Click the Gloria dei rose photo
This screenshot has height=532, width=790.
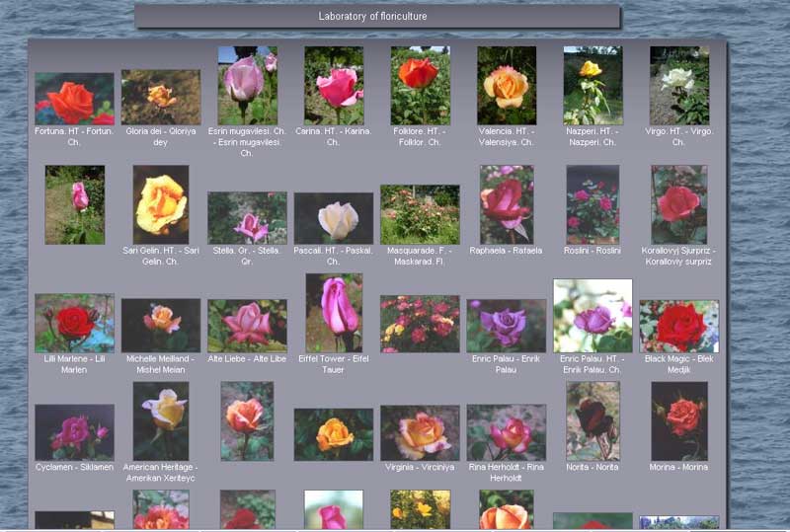(x=161, y=97)
